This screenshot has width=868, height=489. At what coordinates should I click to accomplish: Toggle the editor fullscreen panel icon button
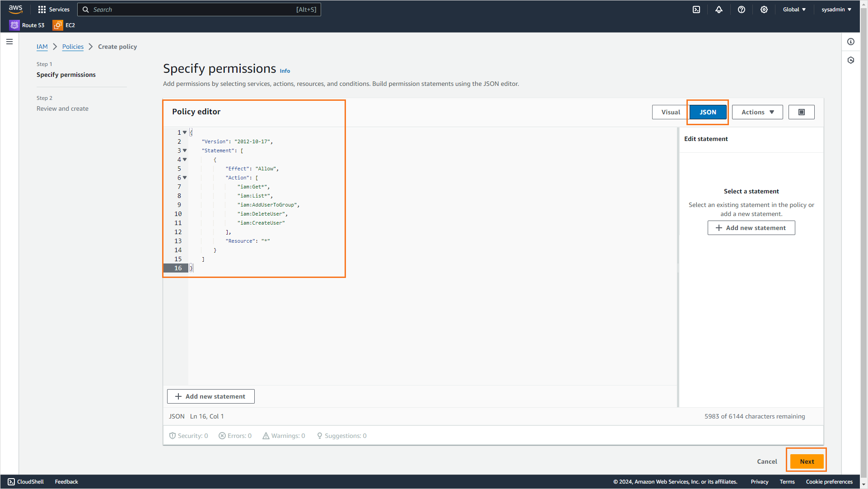tap(802, 112)
